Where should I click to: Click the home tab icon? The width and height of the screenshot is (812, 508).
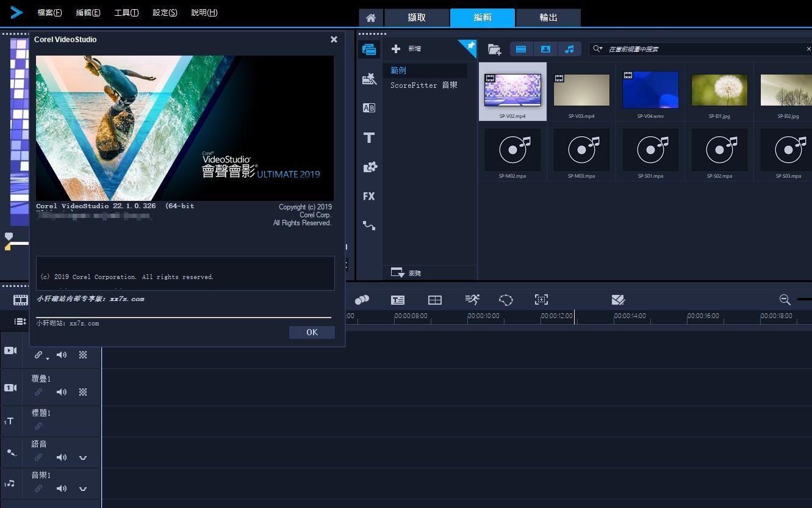coord(370,18)
